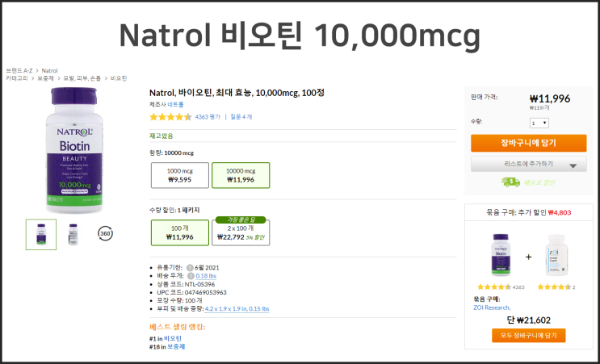The width and height of the screenshot is (600, 364).
Task: Click the orange 장바구니에 담기 button
Action: tap(529, 144)
